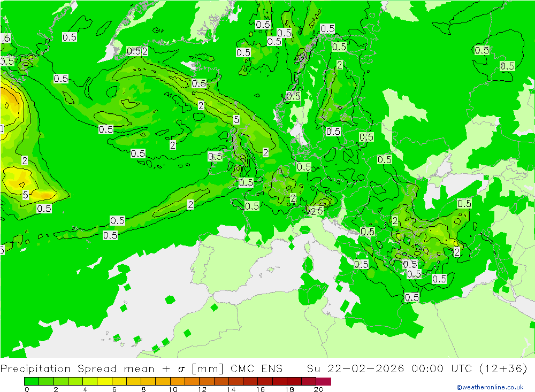Pick the yellow legend swatch between 5 and 6
The height and width of the screenshot is (392, 535).
click(105, 381)
